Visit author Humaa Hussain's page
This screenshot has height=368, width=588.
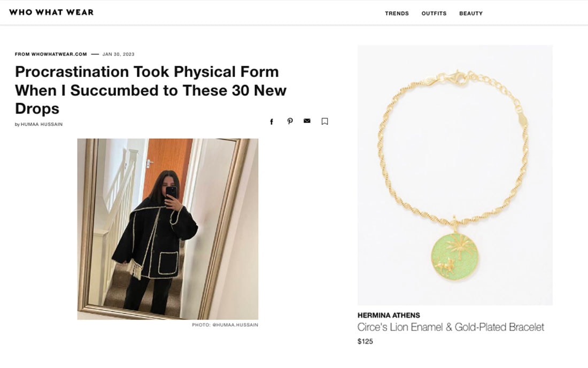pyautogui.click(x=42, y=124)
